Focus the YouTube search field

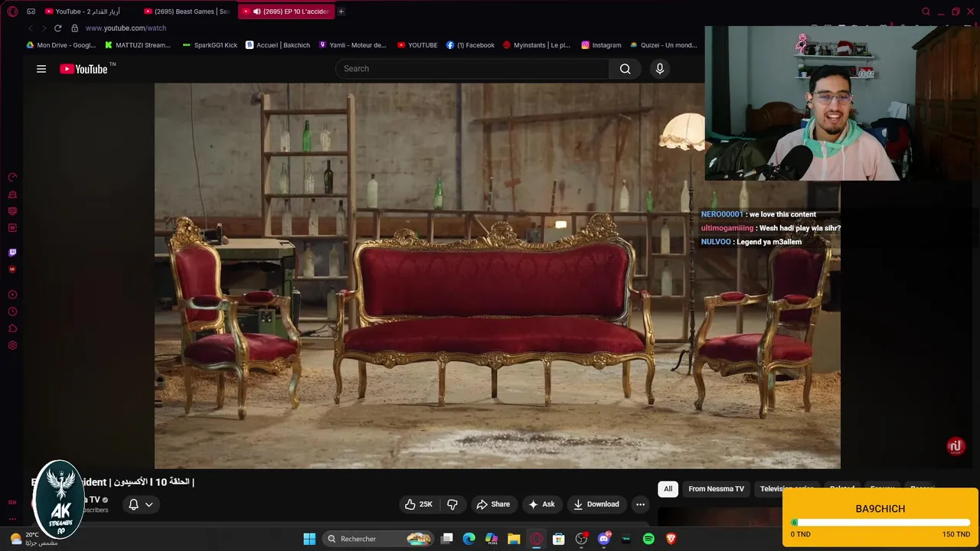tap(472, 69)
